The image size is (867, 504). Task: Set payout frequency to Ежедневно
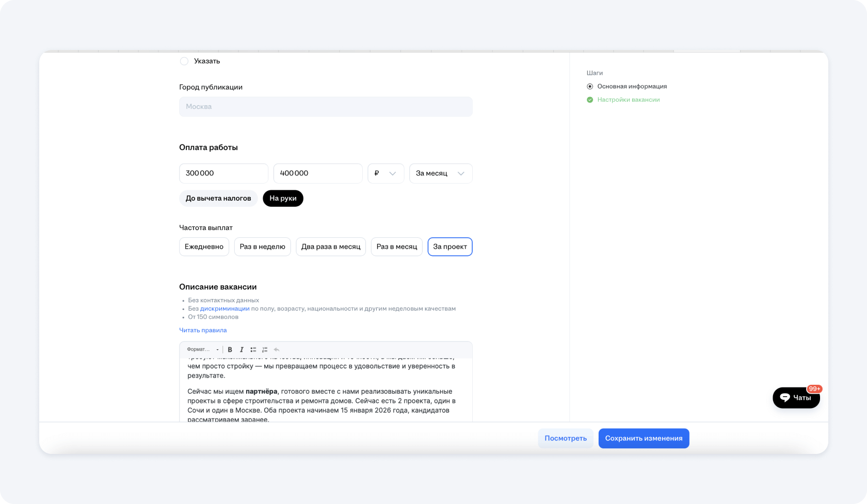(x=204, y=247)
